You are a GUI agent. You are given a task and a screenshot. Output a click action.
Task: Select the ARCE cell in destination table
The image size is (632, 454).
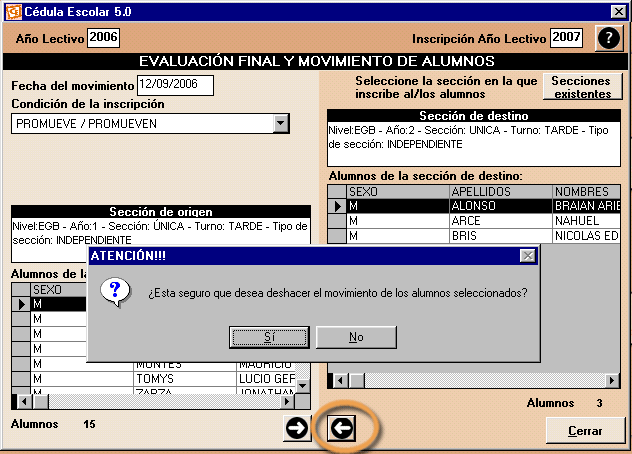coord(501,221)
